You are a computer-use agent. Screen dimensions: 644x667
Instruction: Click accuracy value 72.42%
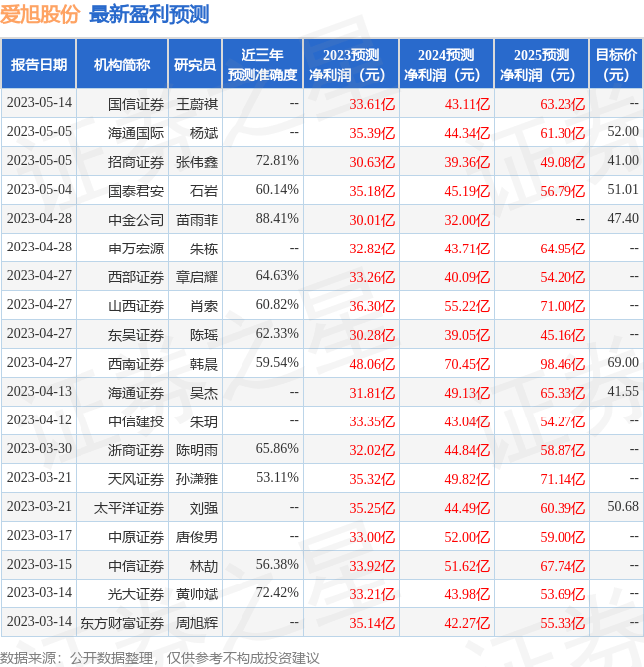click(x=277, y=593)
